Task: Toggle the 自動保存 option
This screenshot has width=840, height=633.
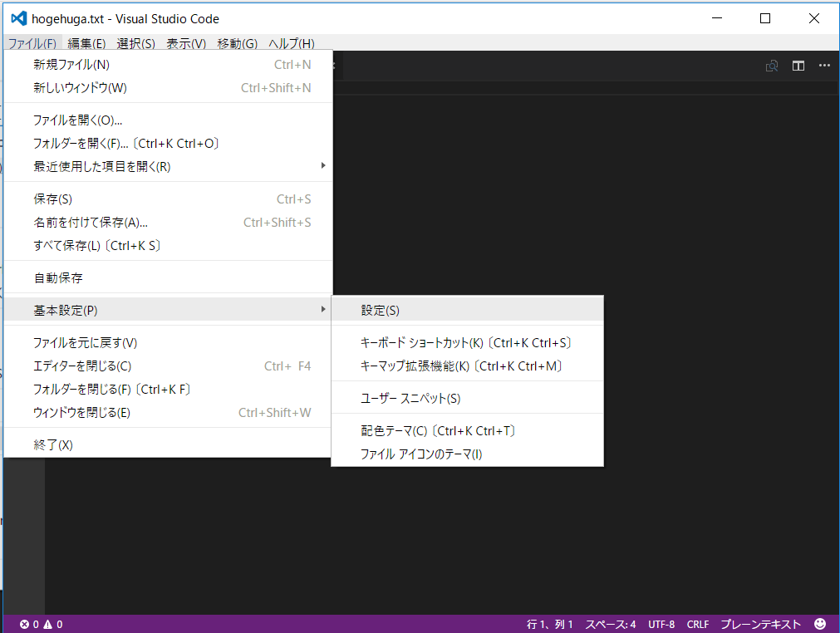Action: 168,278
